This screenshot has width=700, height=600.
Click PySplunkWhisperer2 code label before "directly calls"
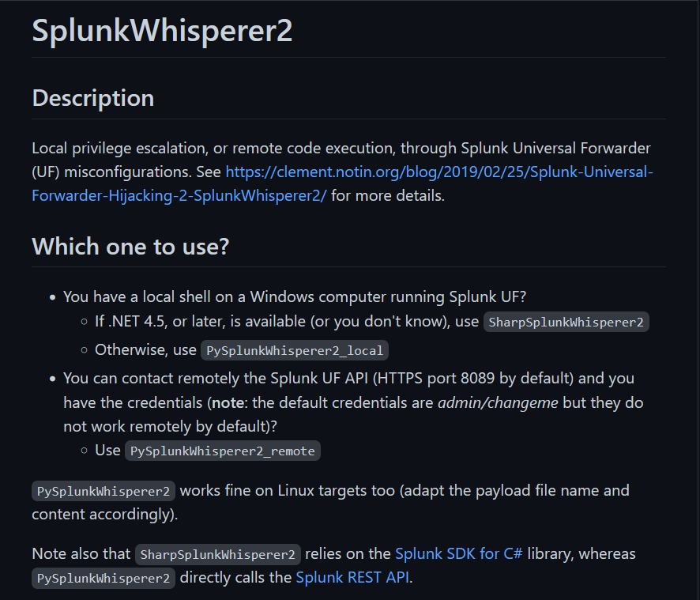103,578
